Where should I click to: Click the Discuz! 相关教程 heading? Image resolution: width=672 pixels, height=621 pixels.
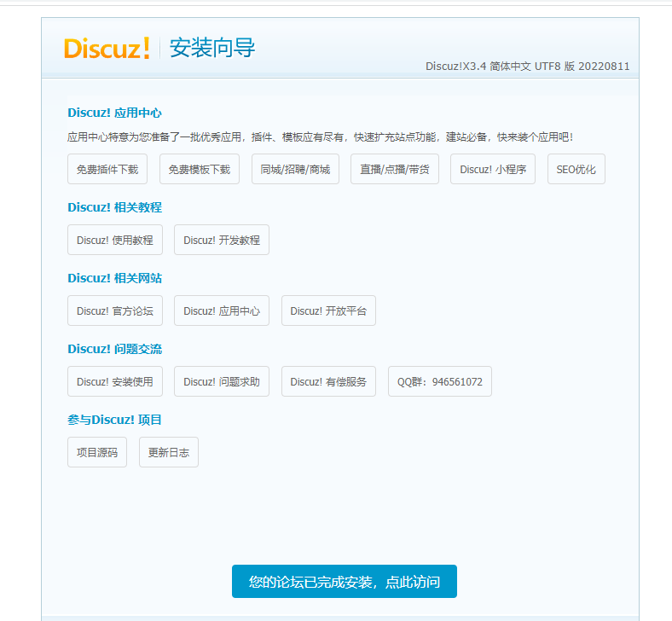114,207
